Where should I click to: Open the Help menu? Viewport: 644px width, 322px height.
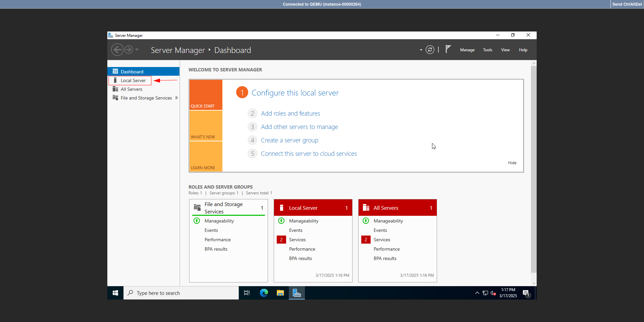[523, 50]
